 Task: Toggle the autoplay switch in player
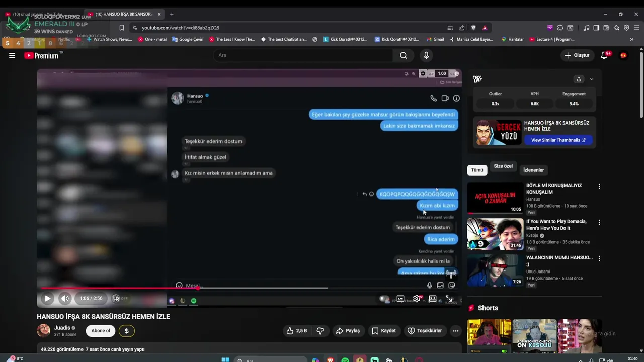pos(384,299)
